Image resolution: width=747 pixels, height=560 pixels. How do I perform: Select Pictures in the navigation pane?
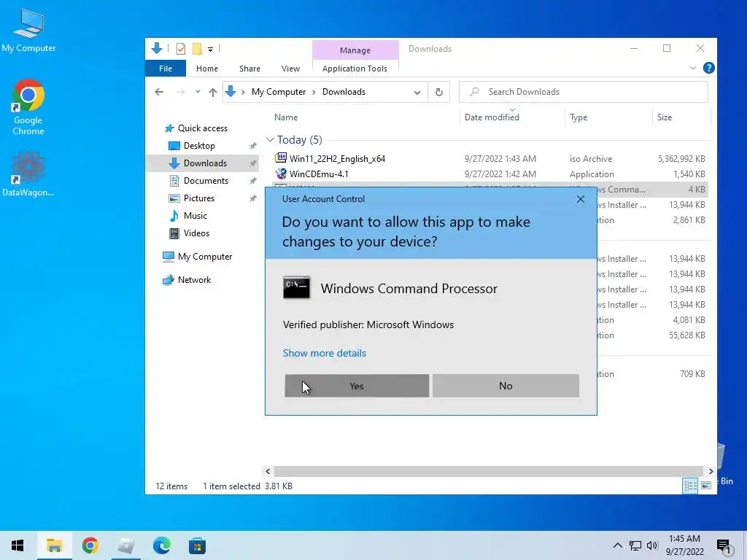click(x=198, y=198)
